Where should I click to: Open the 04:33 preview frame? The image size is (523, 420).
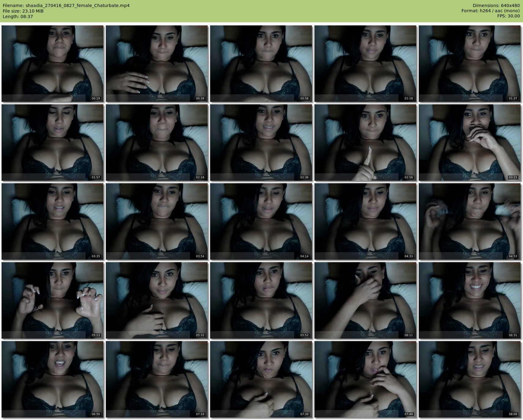tap(365, 221)
